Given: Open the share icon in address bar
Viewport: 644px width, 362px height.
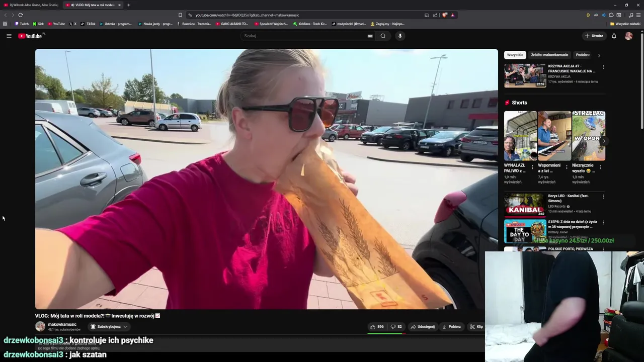Looking at the screenshot, I should click(x=435, y=15).
